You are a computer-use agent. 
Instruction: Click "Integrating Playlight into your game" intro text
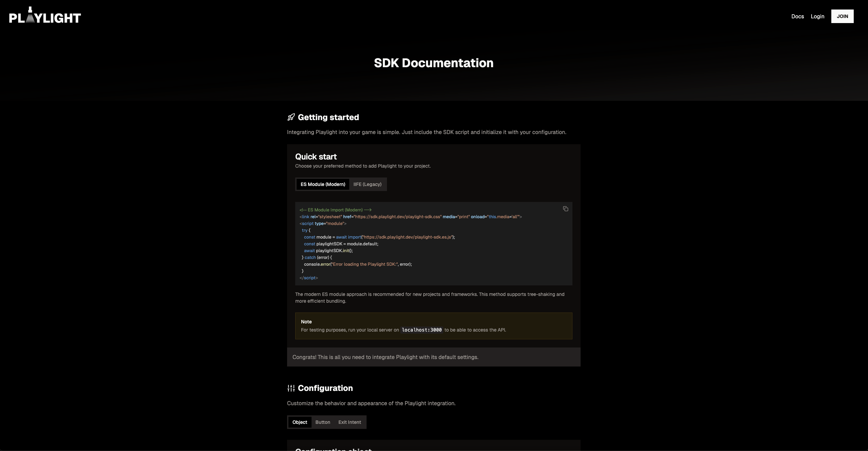(x=427, y=132)
